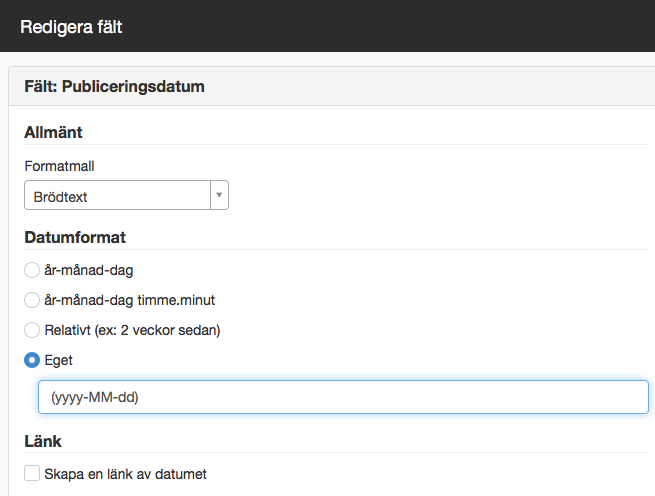655x496 pixels.
Task: Select the Eget radio button
Action: 32,360
